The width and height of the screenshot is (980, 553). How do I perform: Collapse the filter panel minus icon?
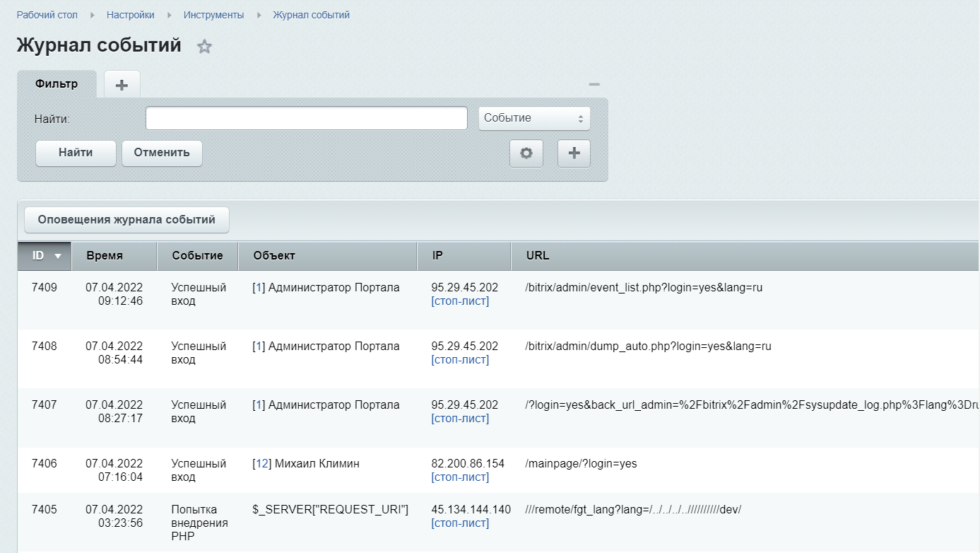(x=594, y=84)
